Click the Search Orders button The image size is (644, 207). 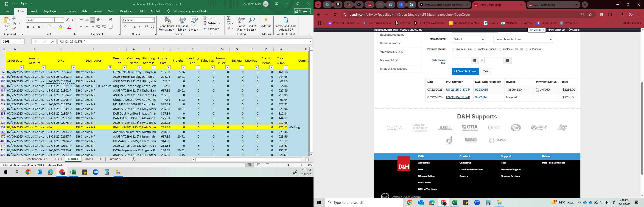click(x=465, y=72)
